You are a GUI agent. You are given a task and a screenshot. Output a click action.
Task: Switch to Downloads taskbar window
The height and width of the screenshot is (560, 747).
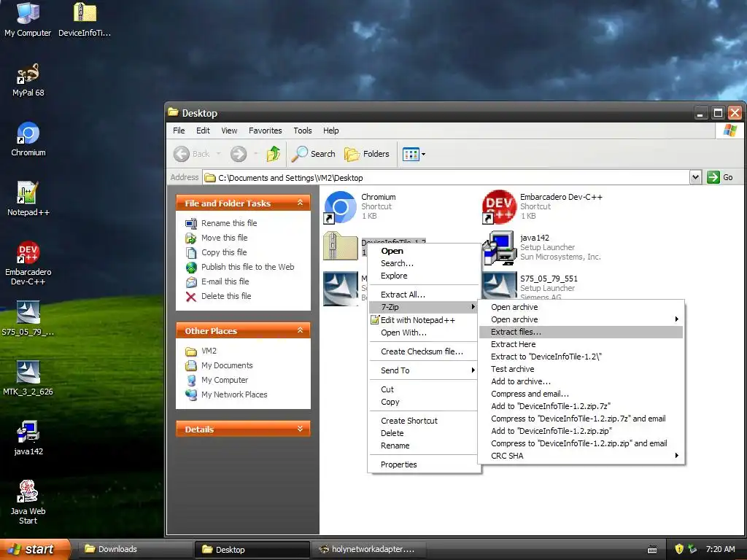(134, 549)
